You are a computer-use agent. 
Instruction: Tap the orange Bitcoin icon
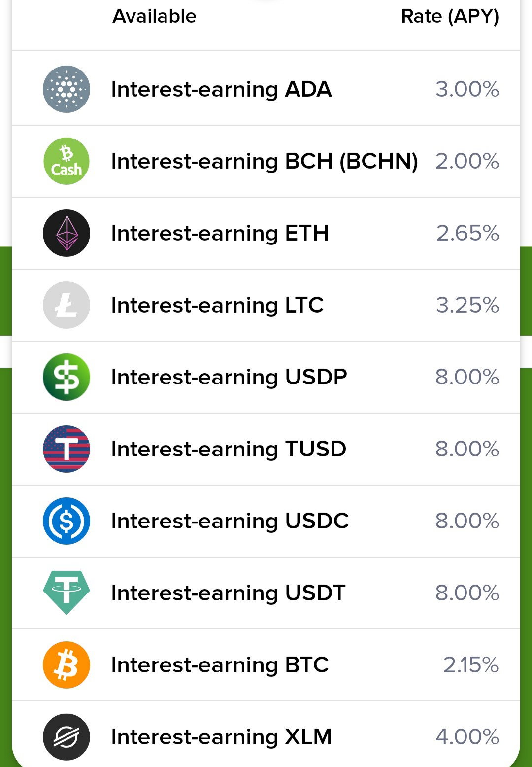click(66, 665)
